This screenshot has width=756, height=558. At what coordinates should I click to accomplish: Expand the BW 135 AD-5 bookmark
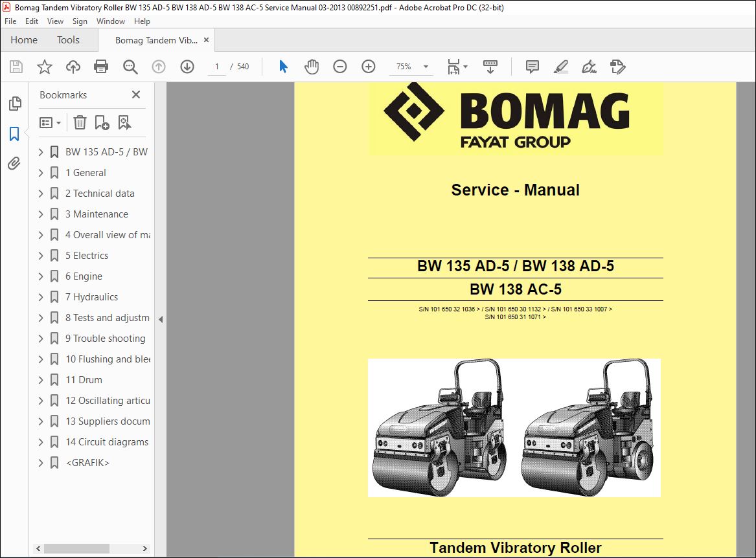pos(41,151)
